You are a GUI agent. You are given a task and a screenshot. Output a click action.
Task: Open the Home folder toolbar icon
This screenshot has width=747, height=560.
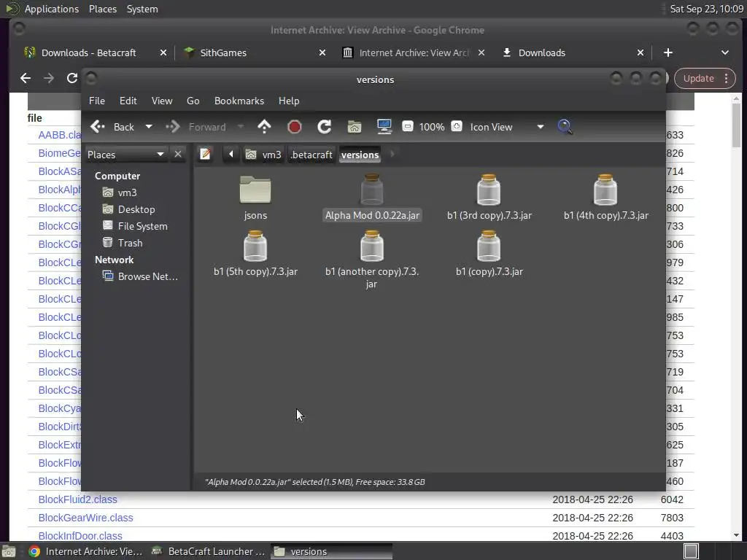355,127
